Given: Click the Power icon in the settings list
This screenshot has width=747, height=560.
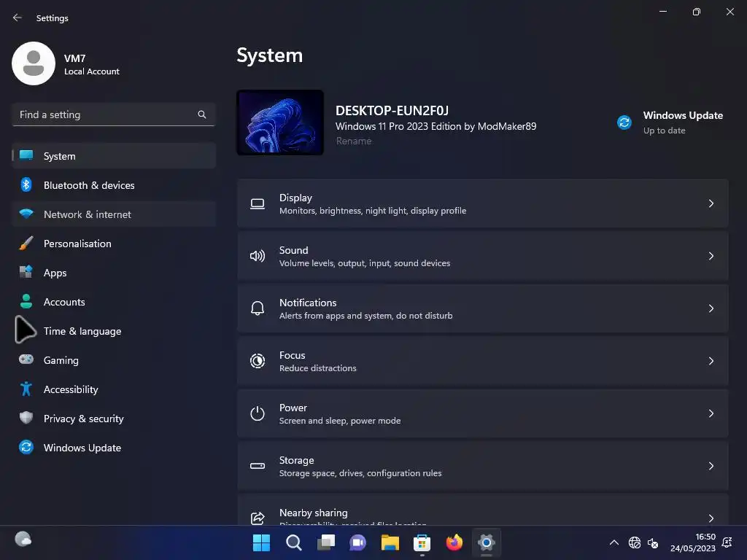Looking at the screenshot, I should [258, 413].
